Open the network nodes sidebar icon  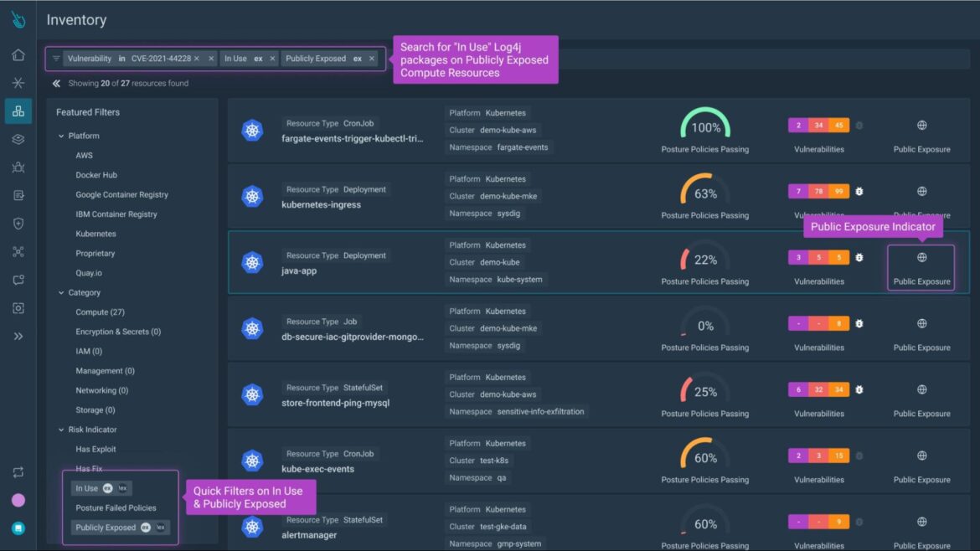coord(18,252)
